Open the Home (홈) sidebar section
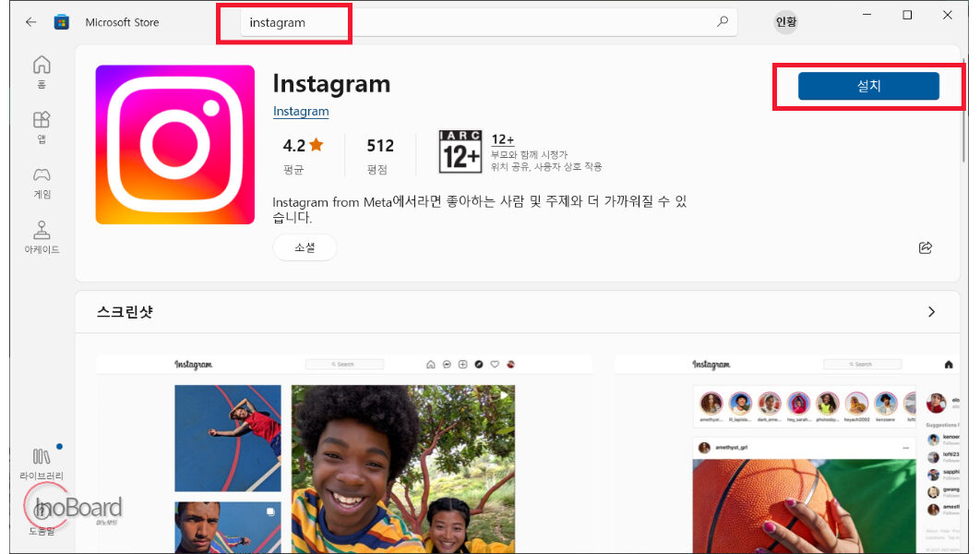This screenshot has width=980, height=554. point(42,72)
